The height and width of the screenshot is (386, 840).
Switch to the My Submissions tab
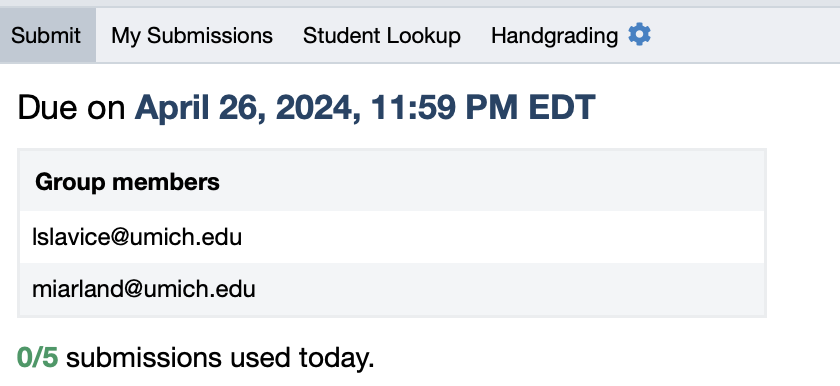pyautogui.click(x=192, y=36)
